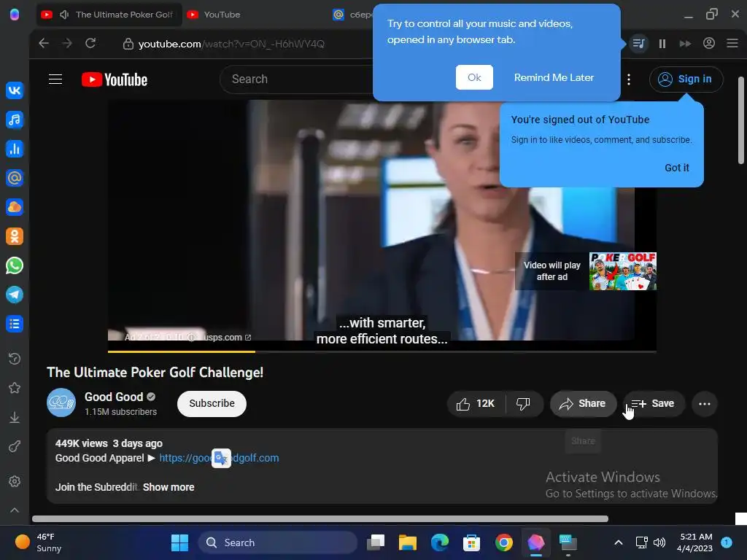This screenshot has height=560, width=747.
Task: Open the cloud sidebar icon
Action: (15, 207)
